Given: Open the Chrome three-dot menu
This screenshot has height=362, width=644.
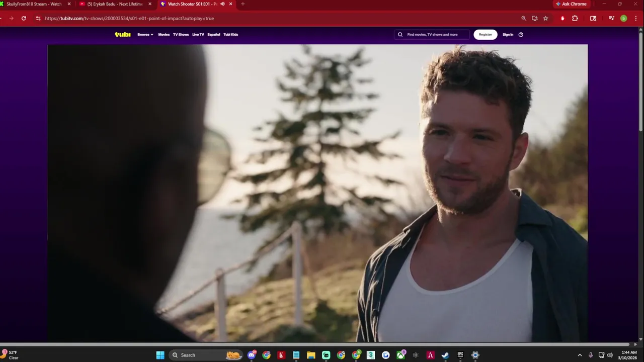Looking at the screenshot, I should click(636, 19).
